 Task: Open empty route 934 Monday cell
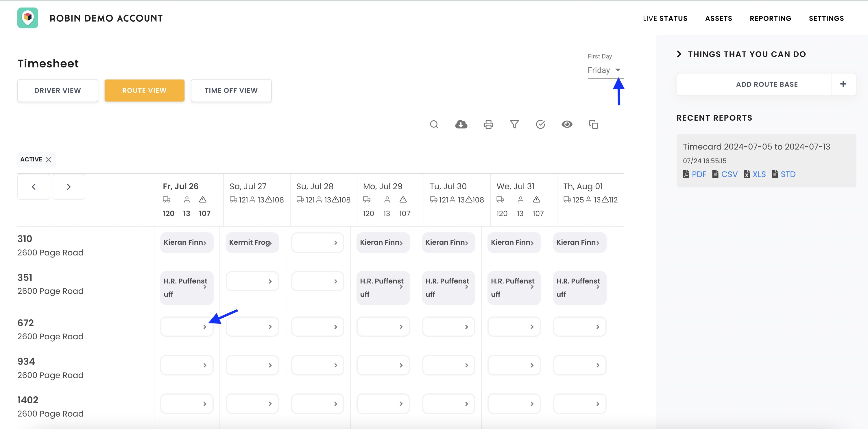[x=383, y=365]
